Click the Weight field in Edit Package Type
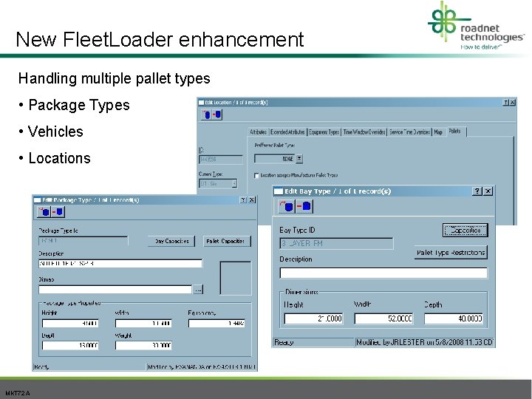This screenshot has height=399, width=532. (x=143, y=345)
